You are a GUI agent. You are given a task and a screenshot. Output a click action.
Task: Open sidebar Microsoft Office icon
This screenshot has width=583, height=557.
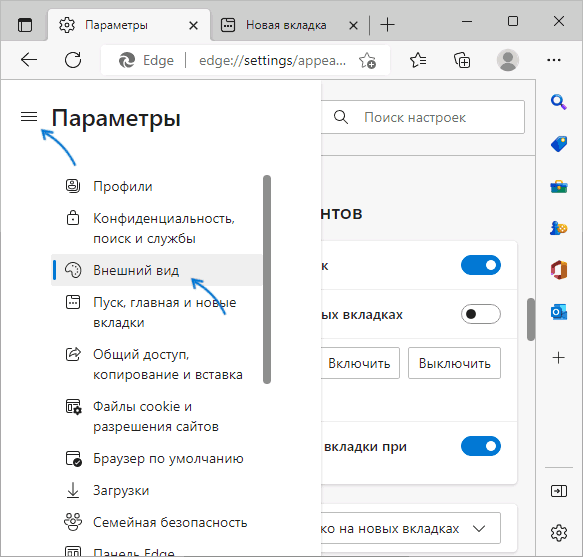pos(559,270)
